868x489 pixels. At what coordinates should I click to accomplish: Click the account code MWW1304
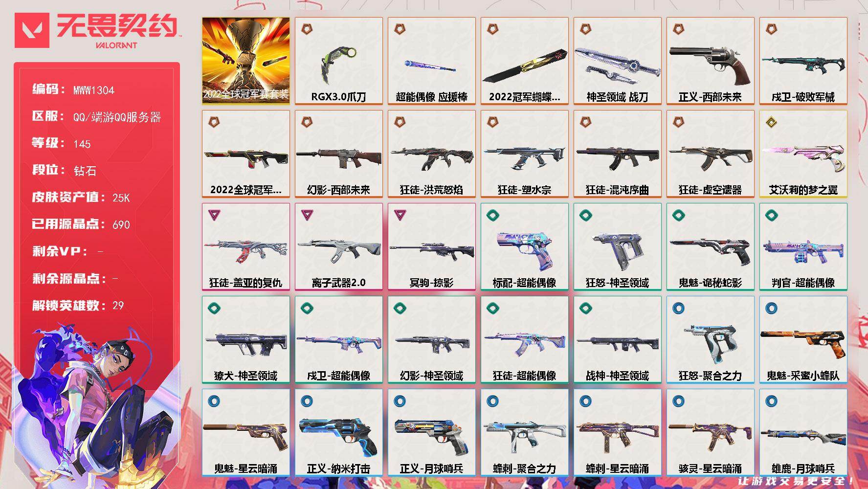pyautogui.click(x=94, y=90)
